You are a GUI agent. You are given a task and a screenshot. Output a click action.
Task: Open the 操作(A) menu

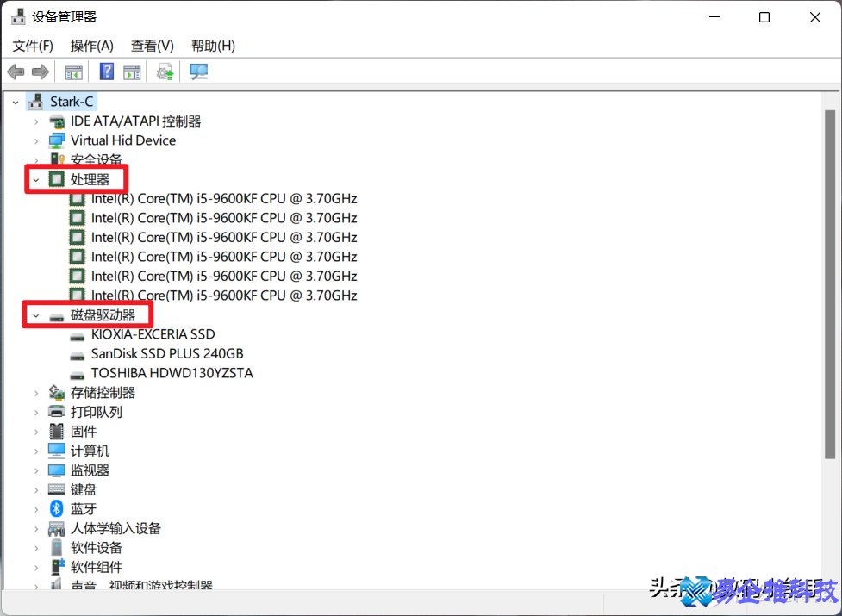91,46
